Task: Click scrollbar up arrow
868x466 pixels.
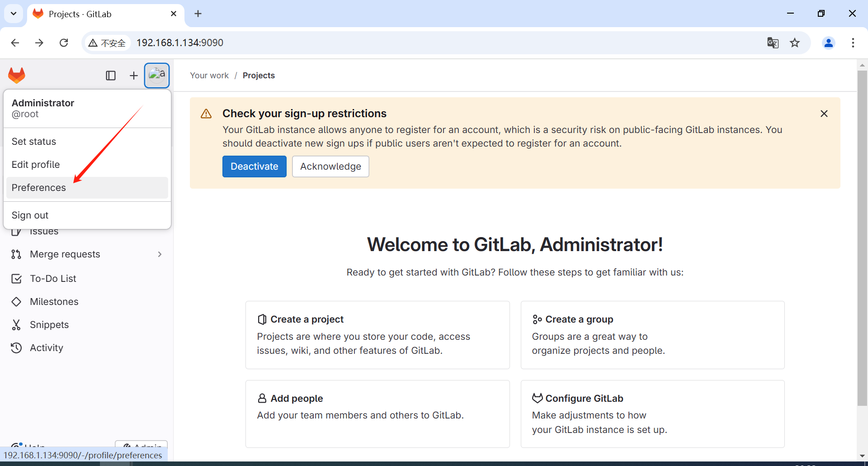Action: coord(862,65)
